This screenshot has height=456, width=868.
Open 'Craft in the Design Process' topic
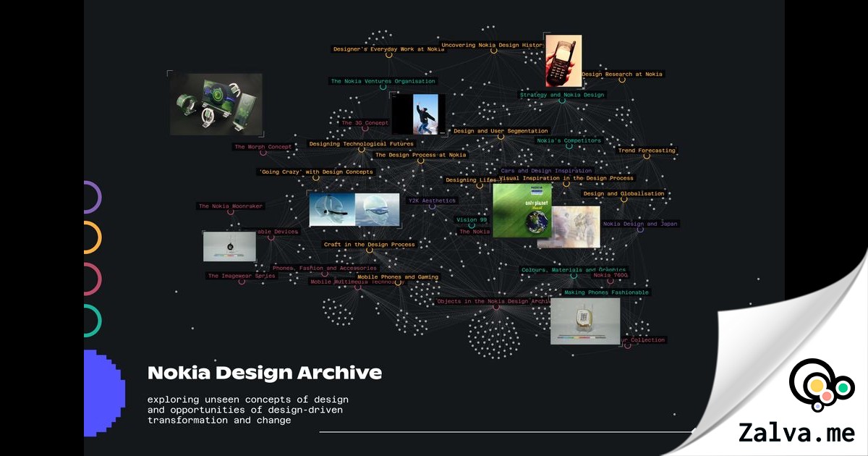click(x=370, y=245)
